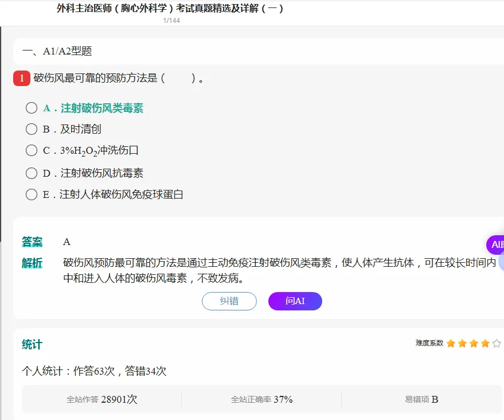Click the first difficulty star
504x420 pixels.
pyautogui.click(x=451, y=344)
